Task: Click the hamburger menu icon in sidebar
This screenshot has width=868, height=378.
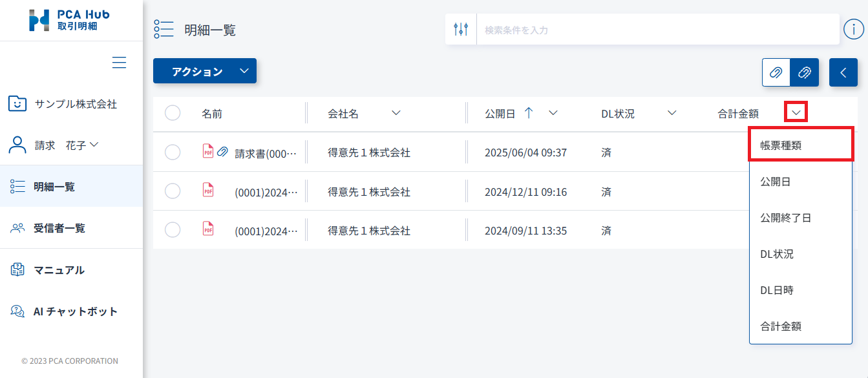Action: (119, 63)
